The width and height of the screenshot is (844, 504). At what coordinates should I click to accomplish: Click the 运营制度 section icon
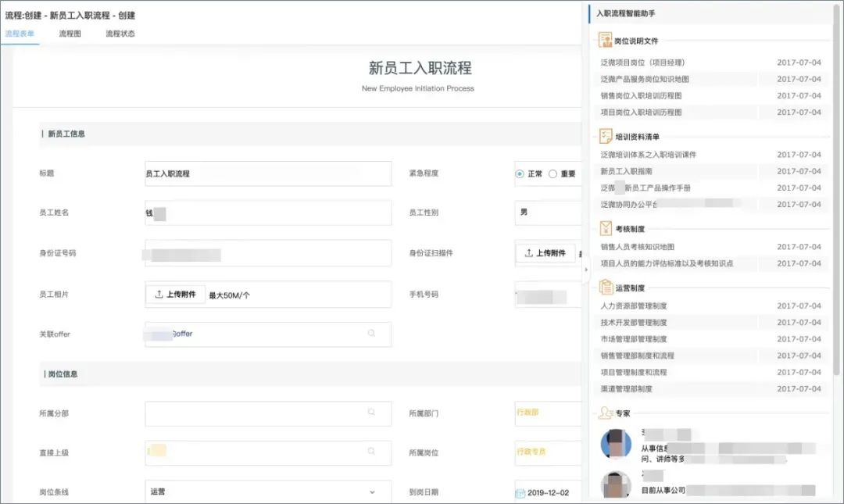tap(606, 287)
